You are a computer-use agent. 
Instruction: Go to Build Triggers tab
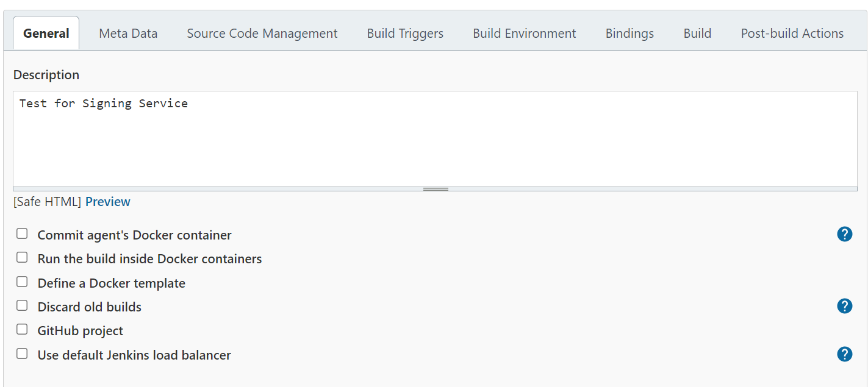click(x=405, y=34)
